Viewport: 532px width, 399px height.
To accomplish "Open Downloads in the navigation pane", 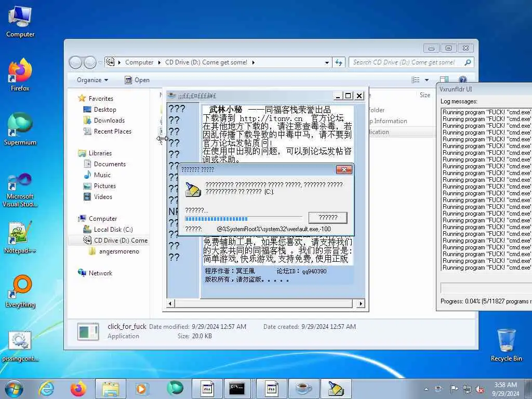I will click(x=109, y=121).
